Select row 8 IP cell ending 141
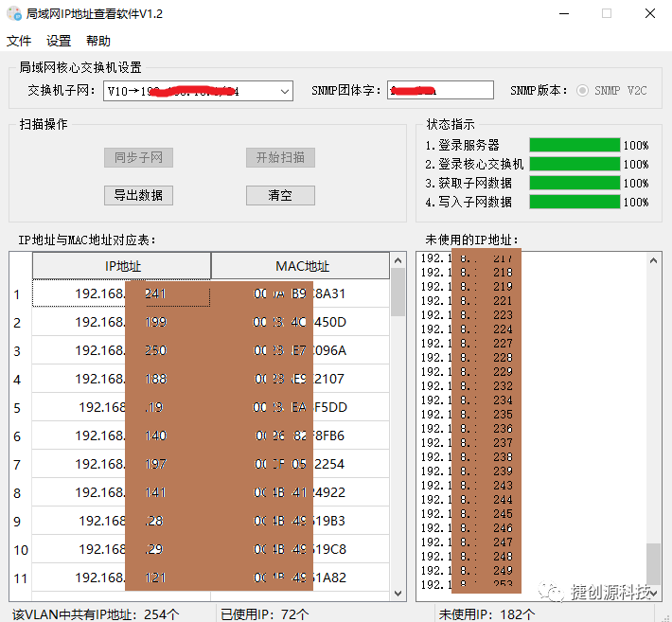Screen dimensions: 672x622 point(122,492)
